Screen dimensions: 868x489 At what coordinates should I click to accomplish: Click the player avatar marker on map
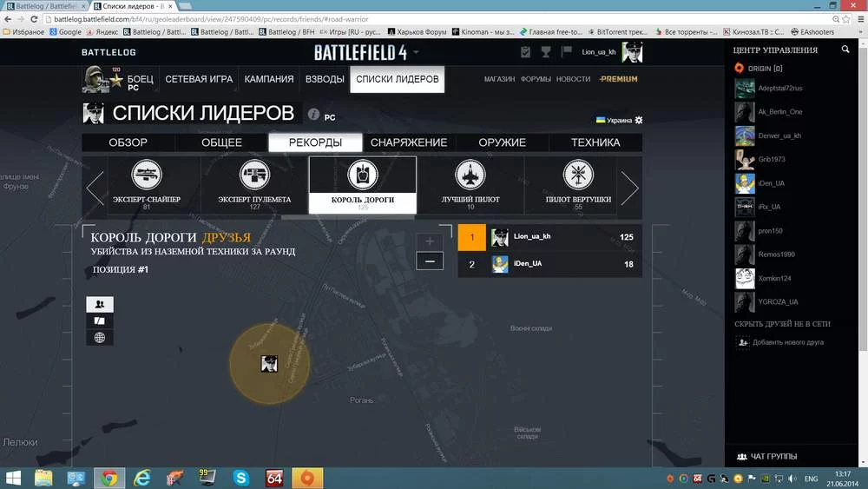click(x=269, y=364)
